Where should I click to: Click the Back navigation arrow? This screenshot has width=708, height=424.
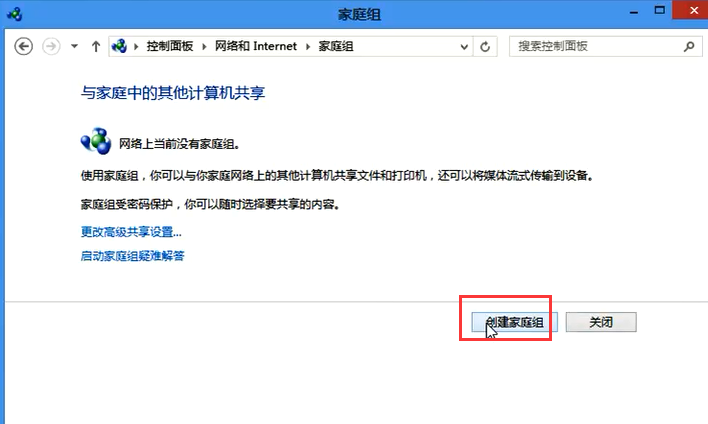point(23,46)
